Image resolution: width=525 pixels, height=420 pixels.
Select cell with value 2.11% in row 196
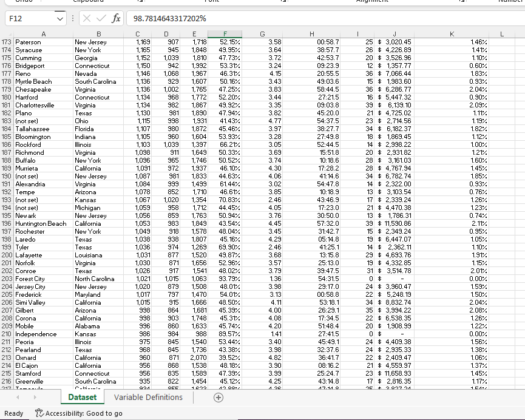click(x=452, y=224)
